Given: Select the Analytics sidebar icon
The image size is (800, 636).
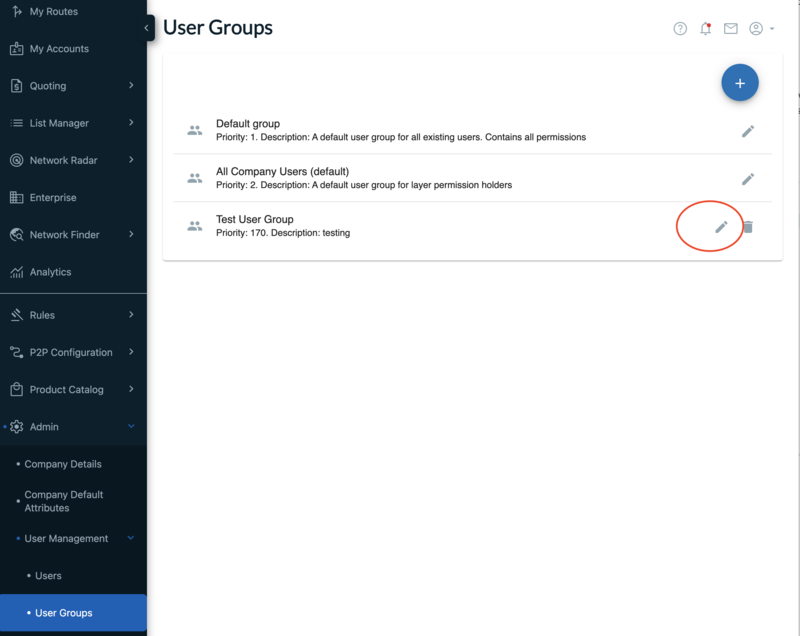Looking at the screenshot, I should click(16, 271).
